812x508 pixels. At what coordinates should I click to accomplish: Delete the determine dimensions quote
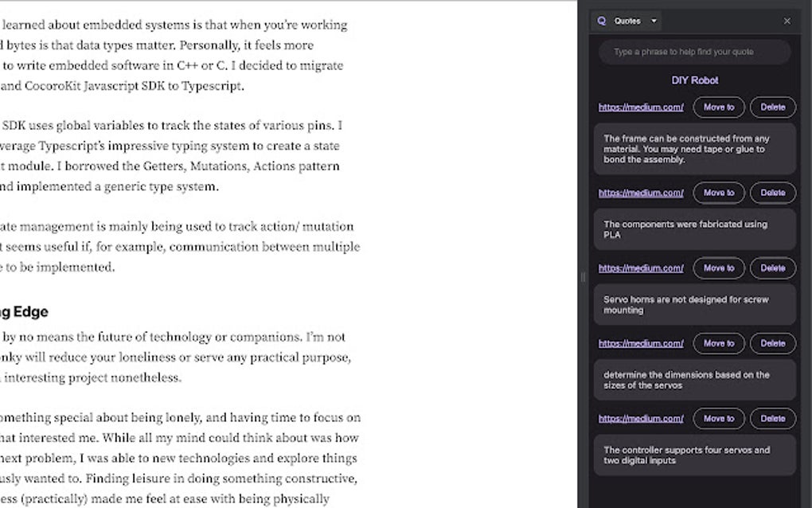coord(772,343)
